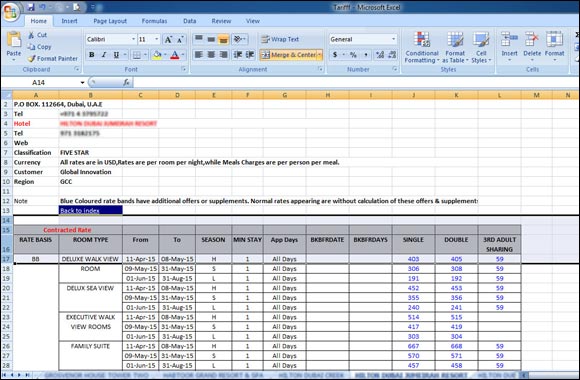The image size is (580, 380).
Task: Switch to the View tab
Action: pos(253,21)
